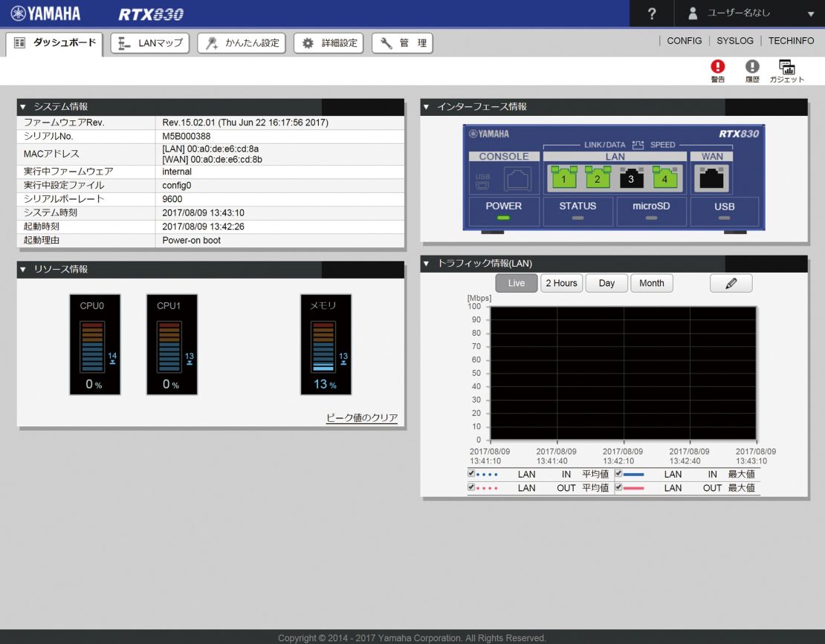
Task: Uncheck the LAN OUT 平均値 checkbox
Action: click(x=471, y=487)
